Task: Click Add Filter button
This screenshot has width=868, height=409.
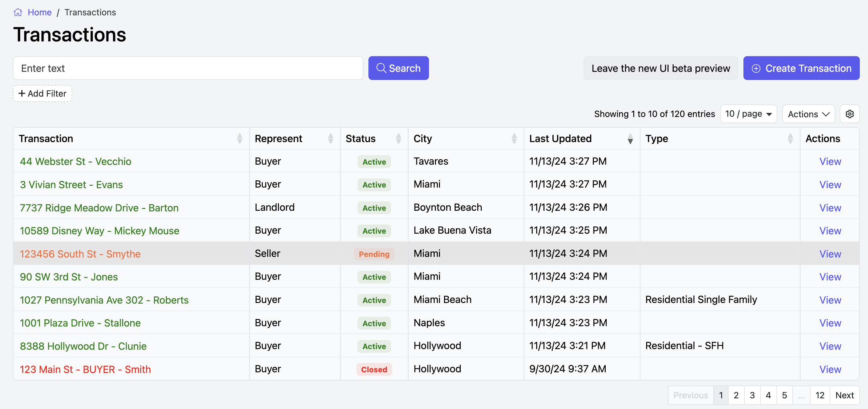Action: 42,94
